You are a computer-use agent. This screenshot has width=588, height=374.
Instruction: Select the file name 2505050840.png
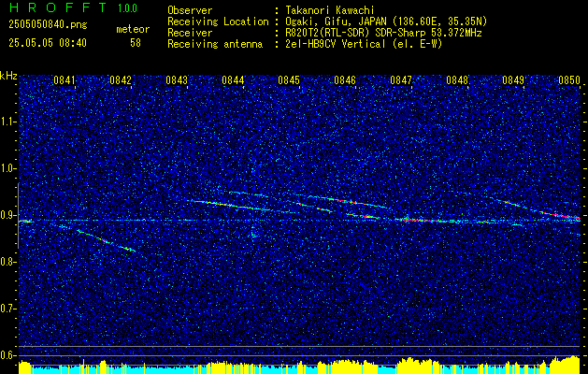[48, 25]
